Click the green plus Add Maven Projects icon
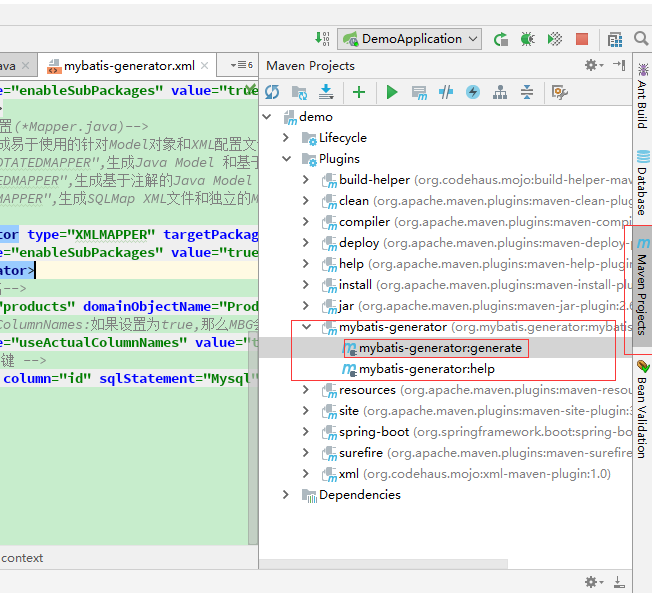 [359, 92]
